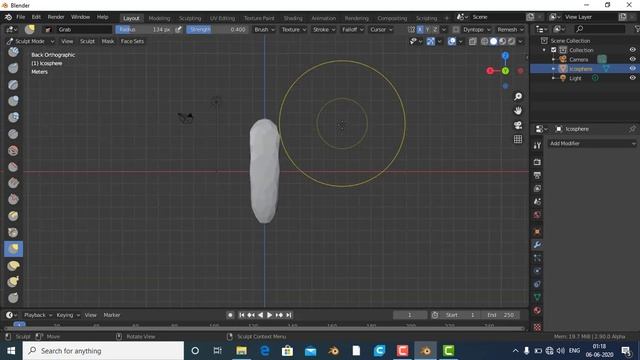Hide the Icosphere via eye icon

[x=632, y=69]
